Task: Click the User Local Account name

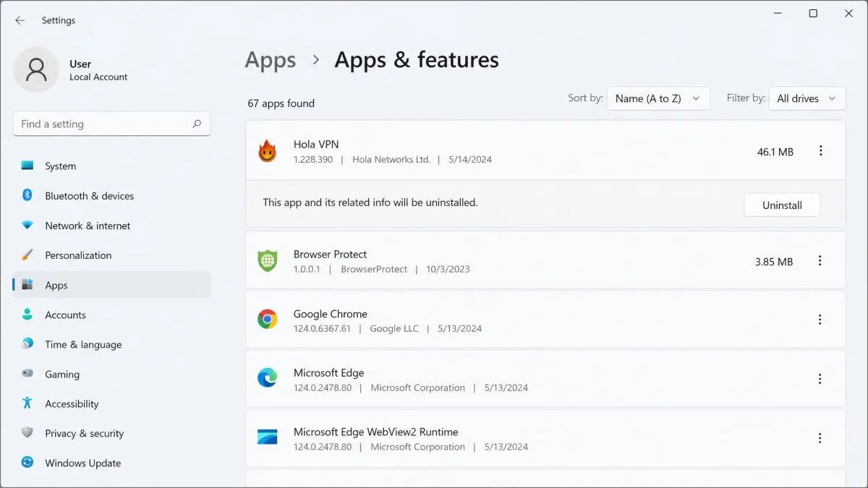Action: 98,70
